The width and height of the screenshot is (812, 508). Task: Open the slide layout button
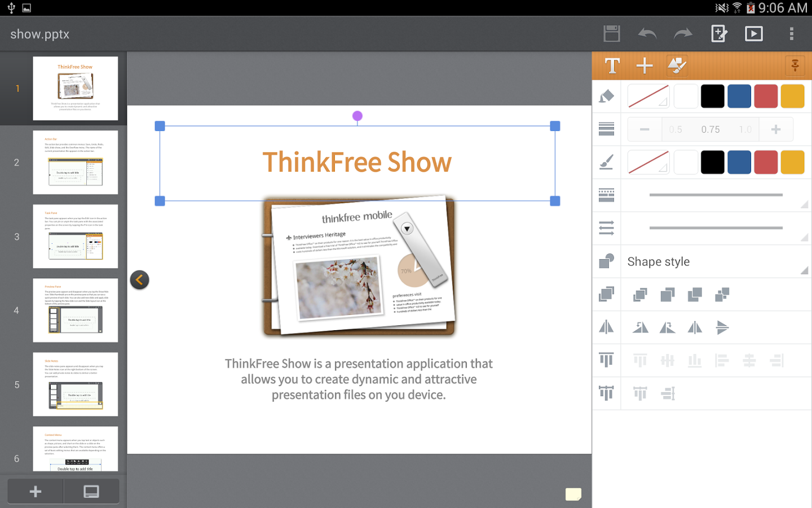pos(91,492)
